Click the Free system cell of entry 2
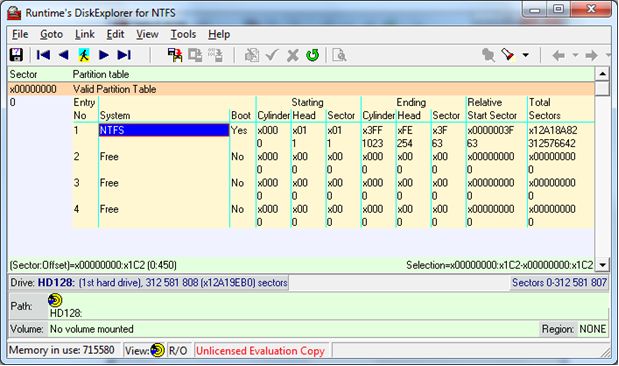619x366 pixels. pyautogui.click(x=109, y=156)
